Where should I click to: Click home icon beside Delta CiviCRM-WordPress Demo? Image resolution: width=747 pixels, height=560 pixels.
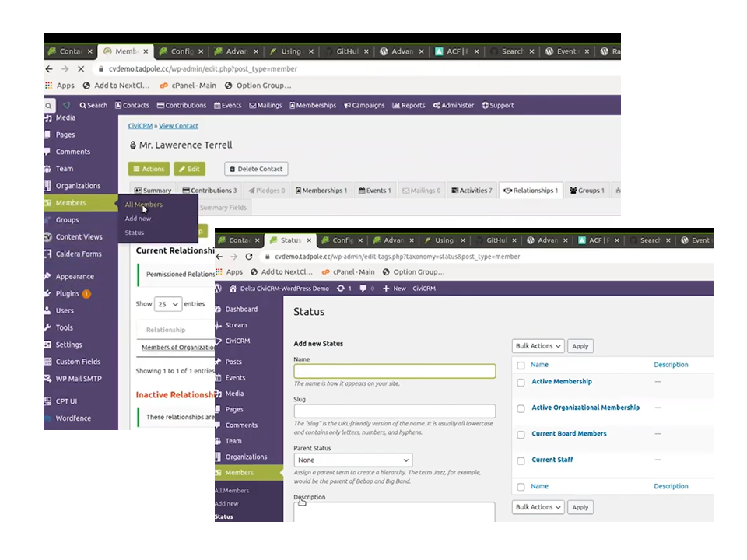click(x=233, y=289)
